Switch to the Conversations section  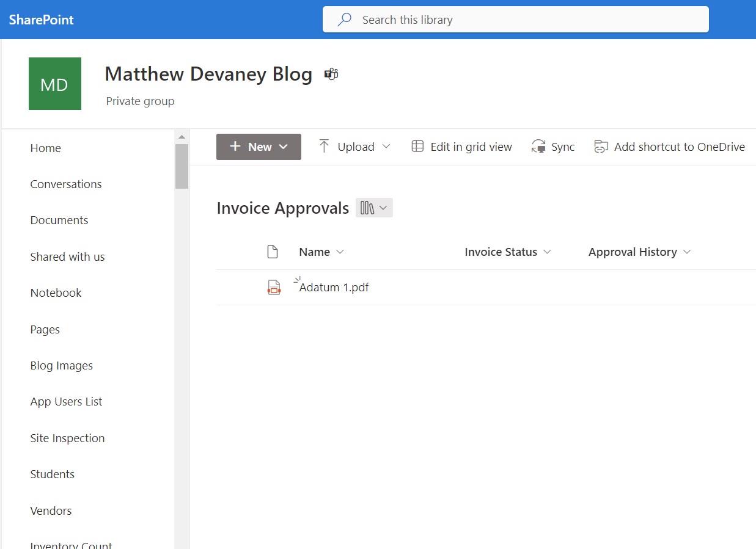click(66, 184)
